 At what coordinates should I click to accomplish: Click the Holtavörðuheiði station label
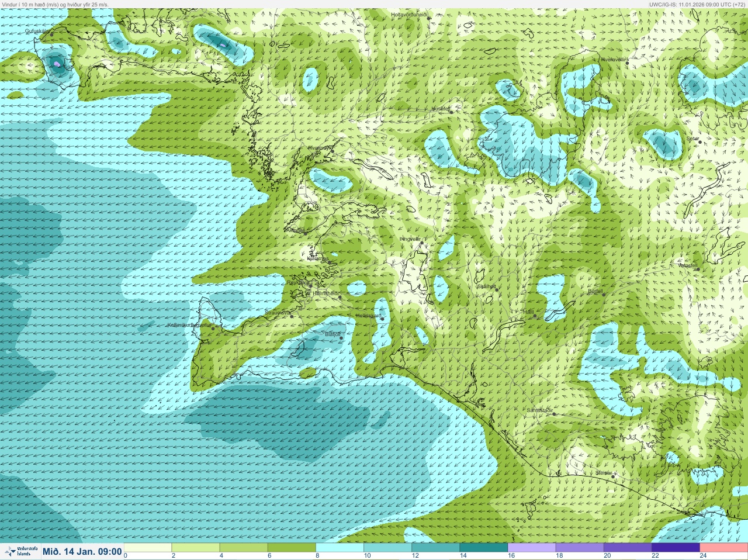[410, 14]
